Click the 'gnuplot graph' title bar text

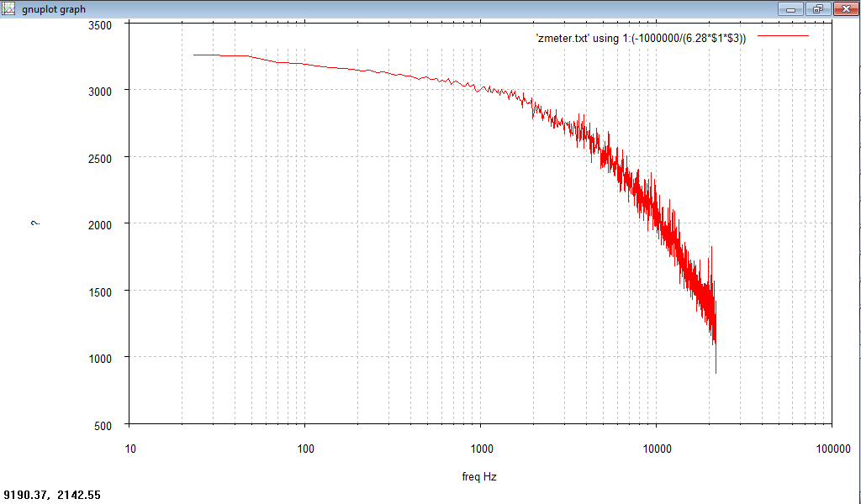coord(54,9)
